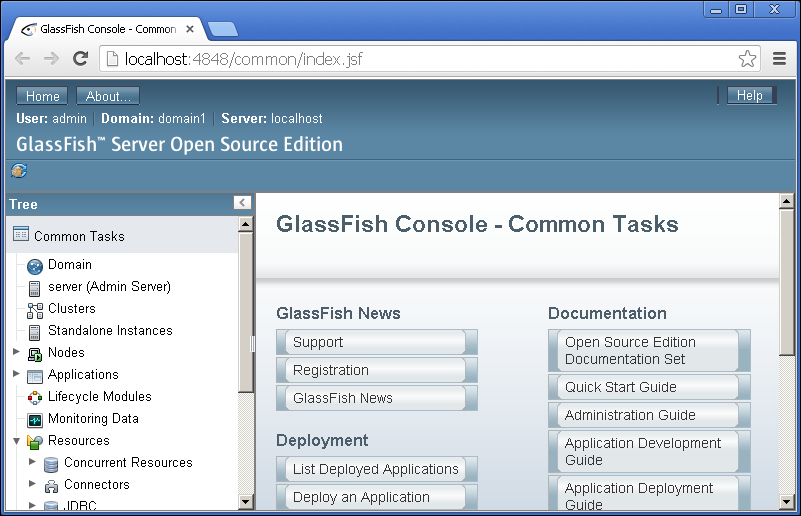Screen dimensions: 801x516
Task: Close the GlassFish Console browser tab
Action: [x=190, y=29]
